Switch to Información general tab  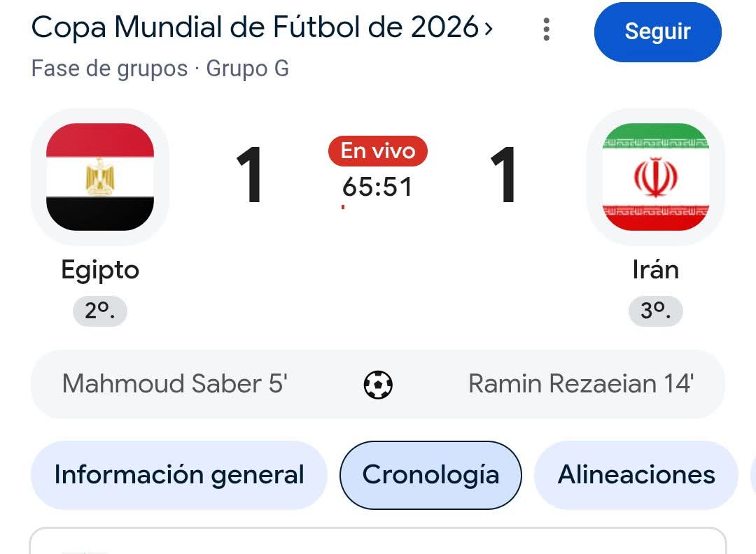click(179, 475)
